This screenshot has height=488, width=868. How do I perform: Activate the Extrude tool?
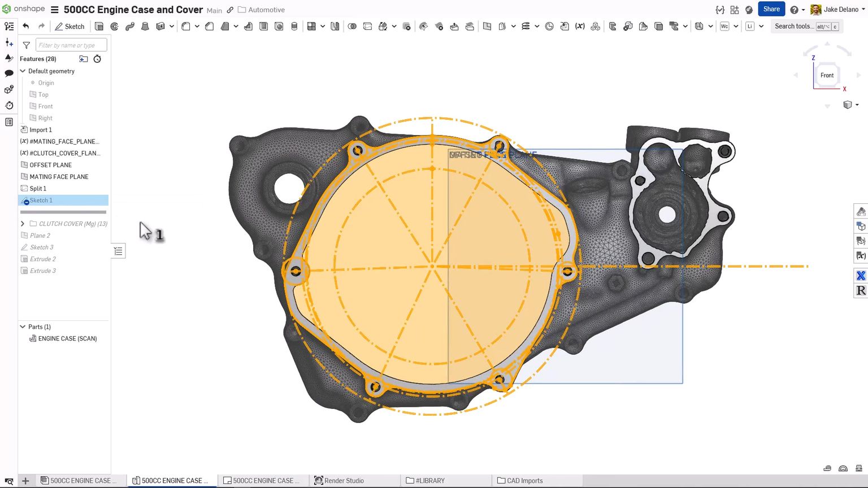point(99,26)
